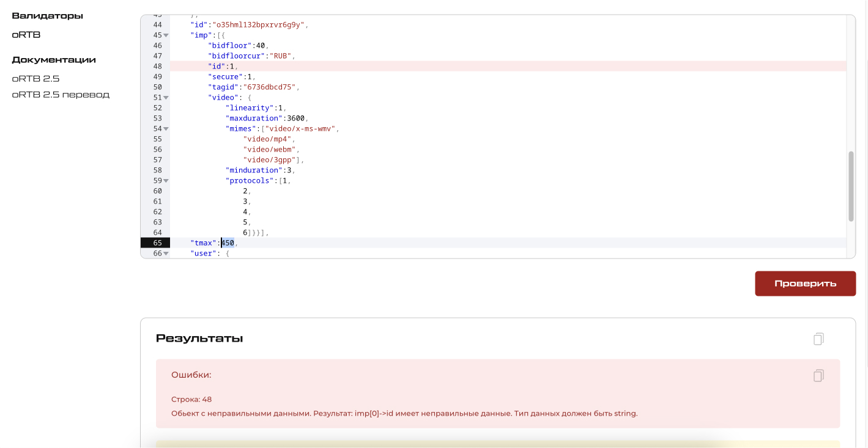868x448 pixels.
Task: Copy all results with the top copy icon
Action: (x=818, y=339)
